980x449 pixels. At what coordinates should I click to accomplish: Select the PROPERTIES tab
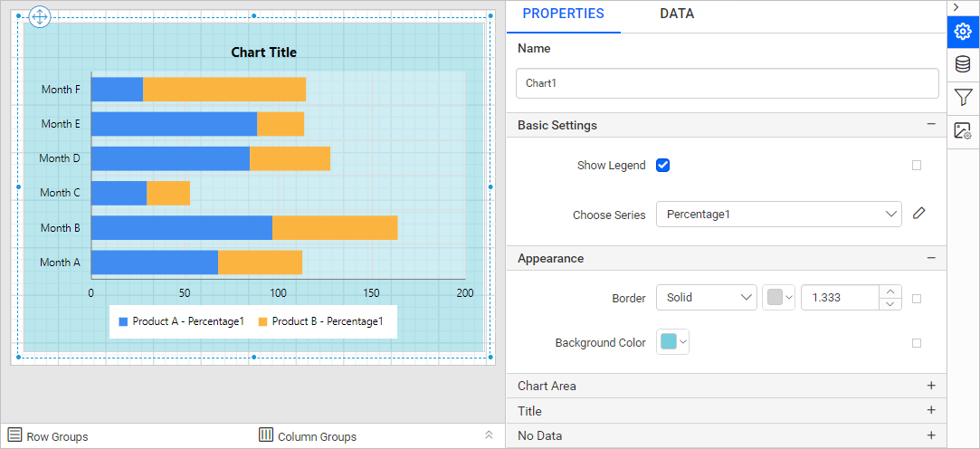(x=563, y=14)
